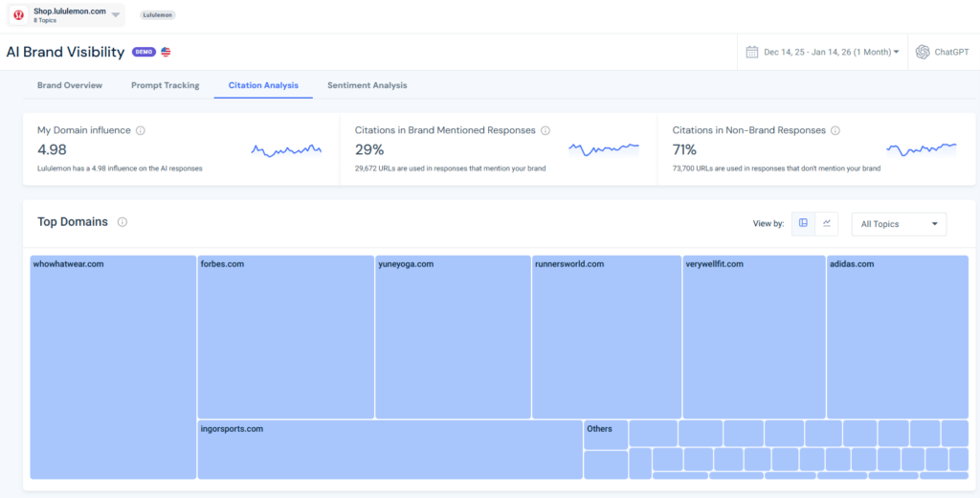Expand the date range dropdown
This screenshot has height=498, width=980.
tap(896, 52)
